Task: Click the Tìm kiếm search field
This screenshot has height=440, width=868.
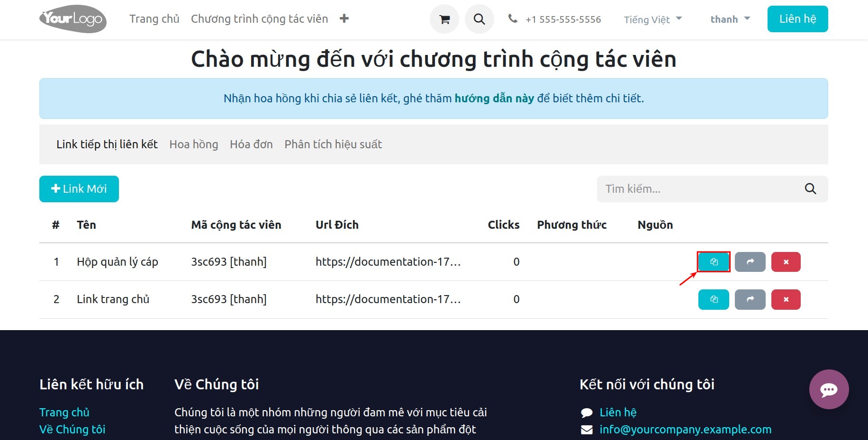Action: 687,189
